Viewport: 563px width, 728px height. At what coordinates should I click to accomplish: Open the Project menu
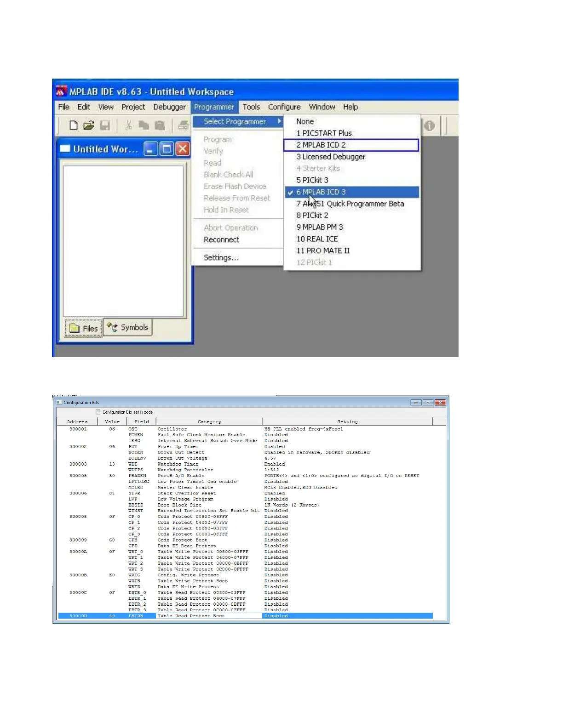pos(133,107)
